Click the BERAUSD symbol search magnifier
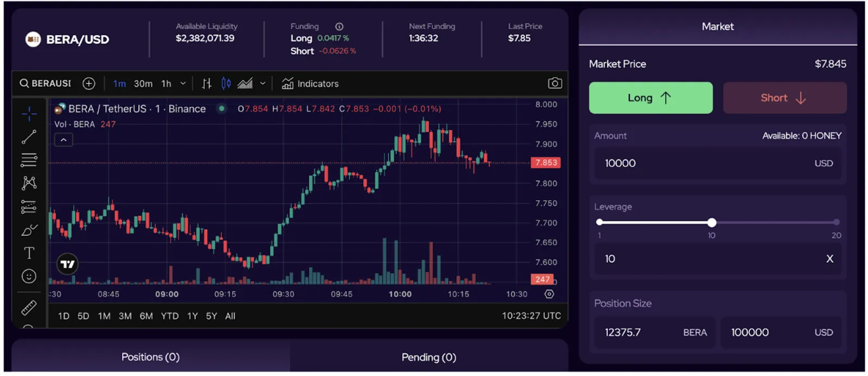This screenshot has width=868, height=376. click(x=24, y=83)
